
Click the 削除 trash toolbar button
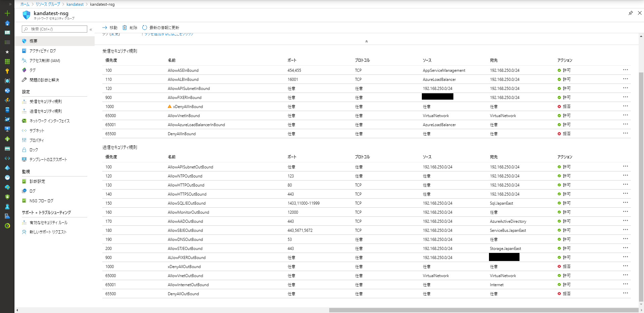tap(130, 28)
